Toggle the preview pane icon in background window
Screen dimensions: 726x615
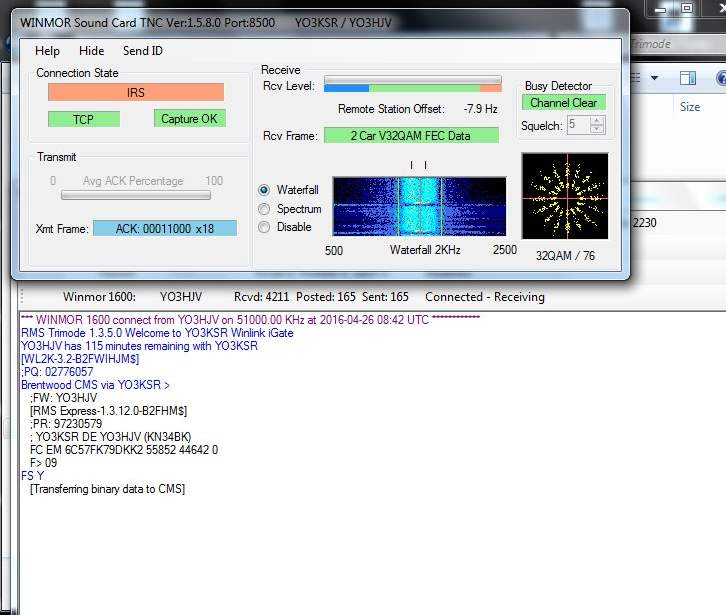click(x=688, y=78)
